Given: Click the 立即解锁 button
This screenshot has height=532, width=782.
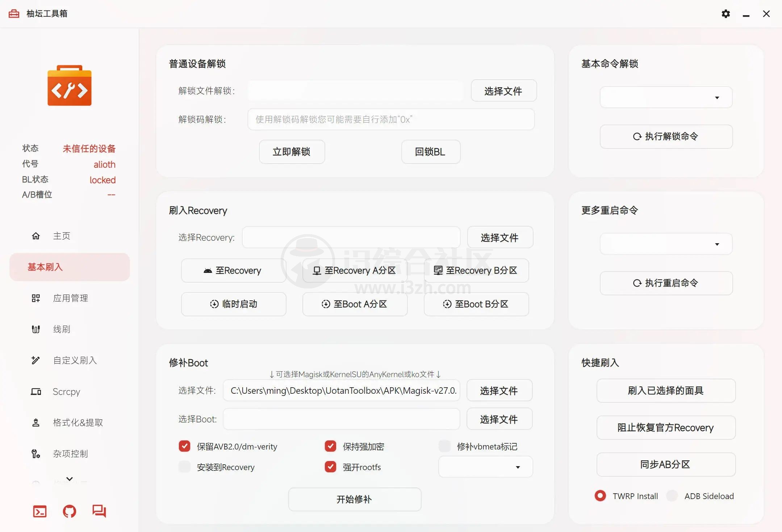Looking at the screenshot, I should click(x=292, y=152).
